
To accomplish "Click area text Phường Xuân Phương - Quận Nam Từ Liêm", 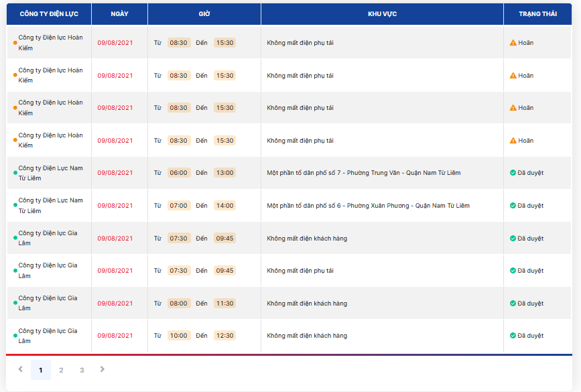I will (408, 206).
